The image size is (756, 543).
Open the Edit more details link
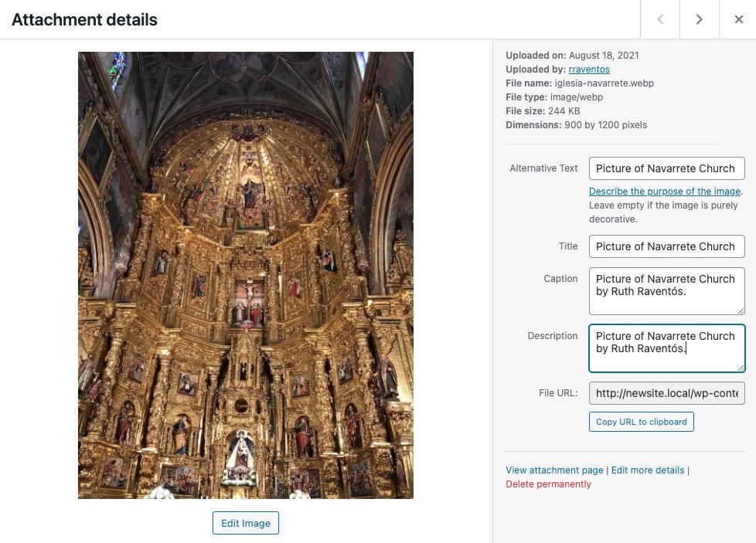(x=648, y=470)
